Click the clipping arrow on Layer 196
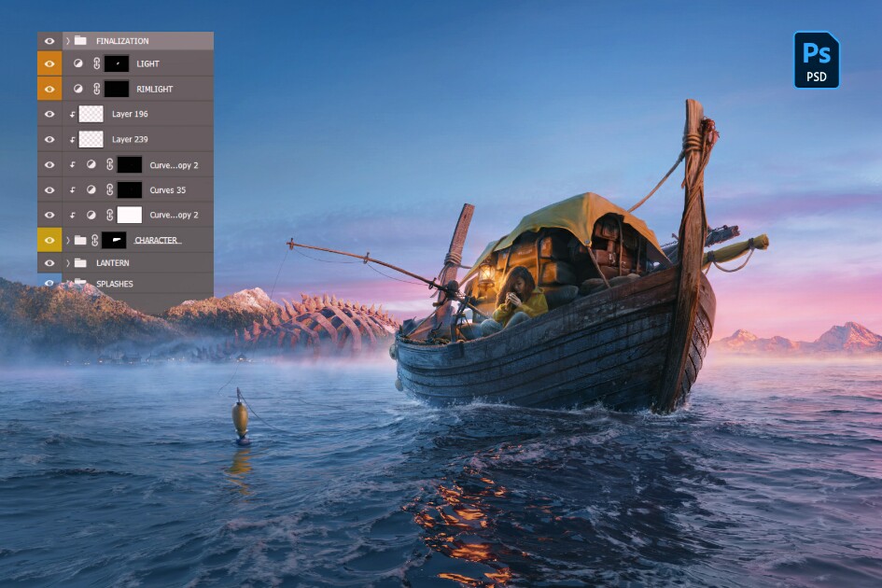The image size is (882, 588). pyautogui.click(x=72, y=114)
